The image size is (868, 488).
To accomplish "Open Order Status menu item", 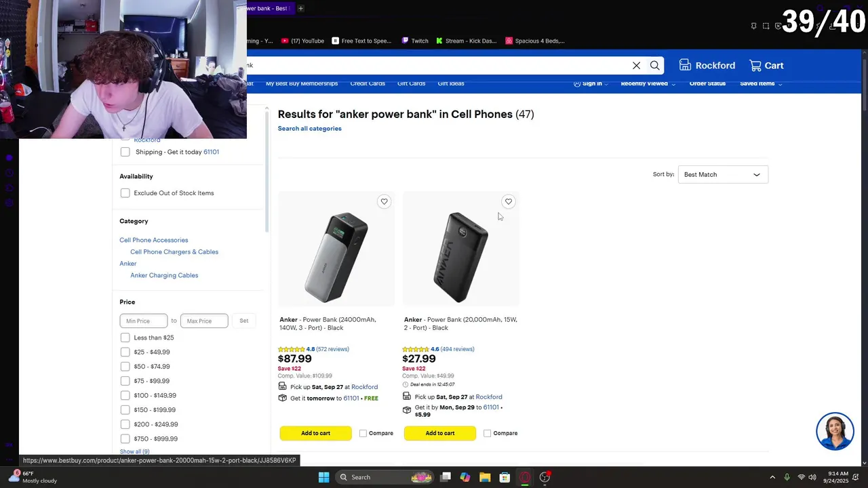I will tap(707, 83).
